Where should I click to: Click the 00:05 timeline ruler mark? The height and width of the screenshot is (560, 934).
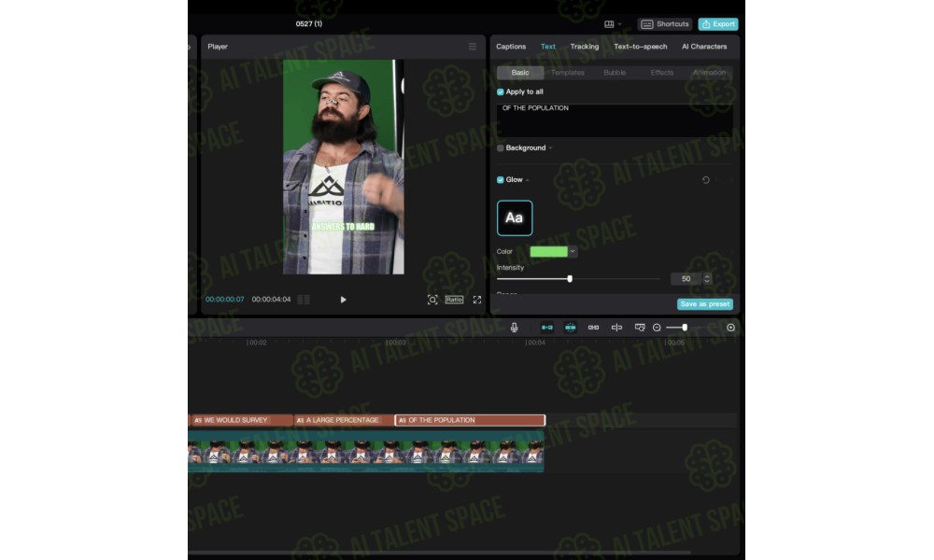tap(674, 343)
